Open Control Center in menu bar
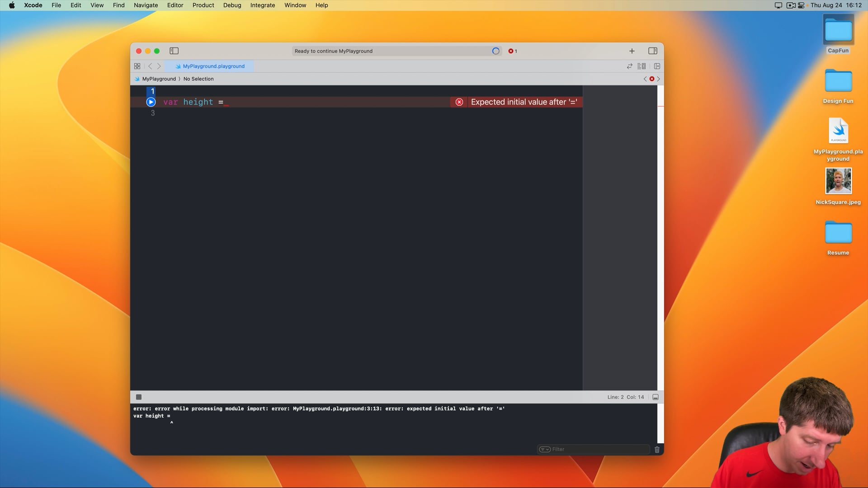This screenshot has width=868, height=488. (801, 5)
